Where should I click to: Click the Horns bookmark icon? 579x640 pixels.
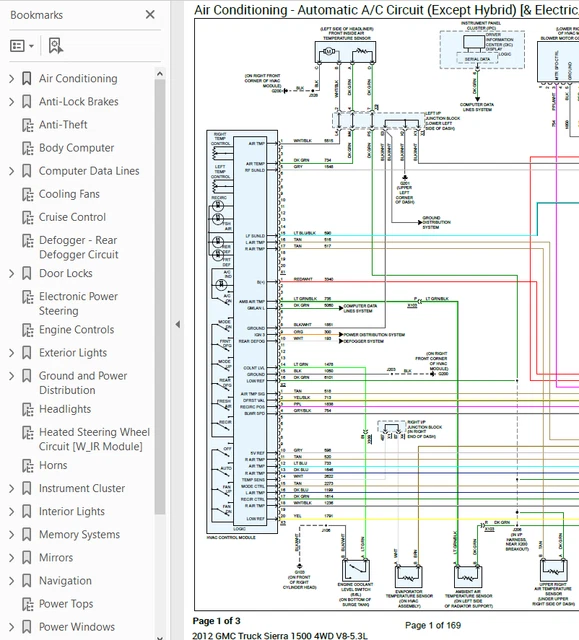pos(27,466)
